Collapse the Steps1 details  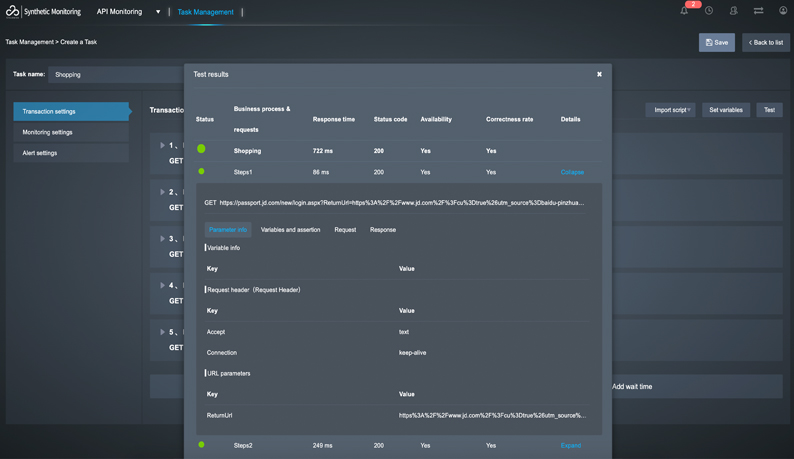click(x=572, y=172)
